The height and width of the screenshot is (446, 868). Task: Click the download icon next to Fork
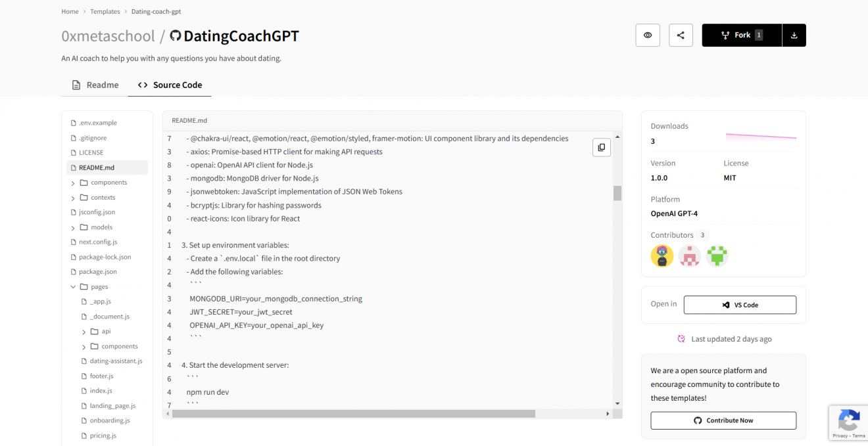point(794,35)
